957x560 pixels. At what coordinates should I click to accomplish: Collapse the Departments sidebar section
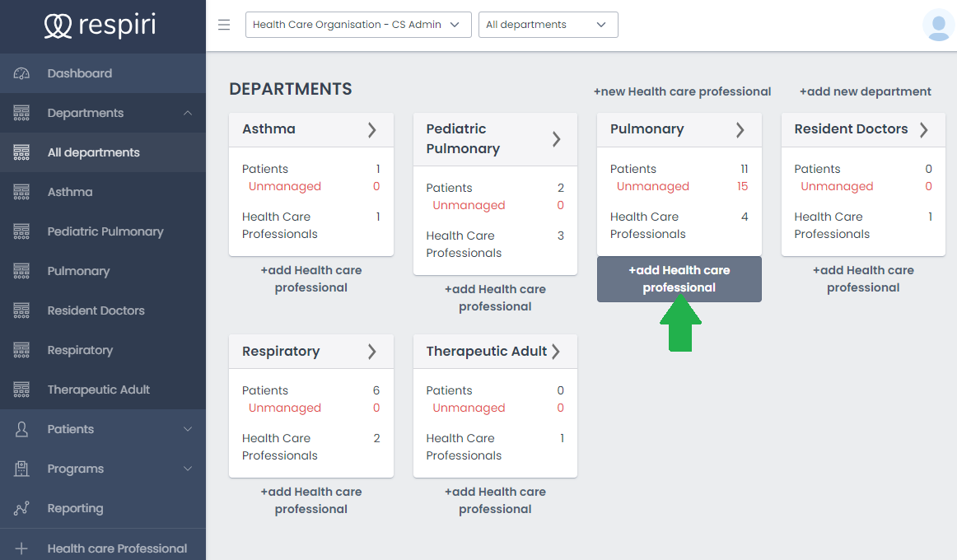point(188,113)
